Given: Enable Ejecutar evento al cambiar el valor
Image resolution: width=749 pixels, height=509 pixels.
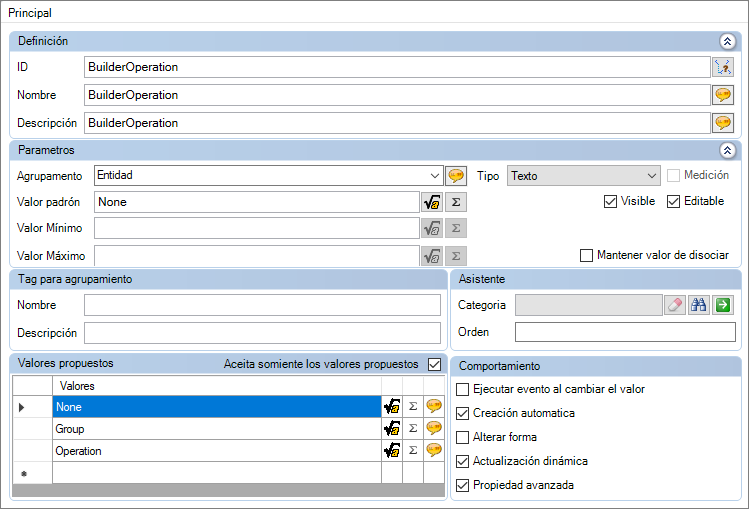Looking at the screenshot, I should [462, 389].
